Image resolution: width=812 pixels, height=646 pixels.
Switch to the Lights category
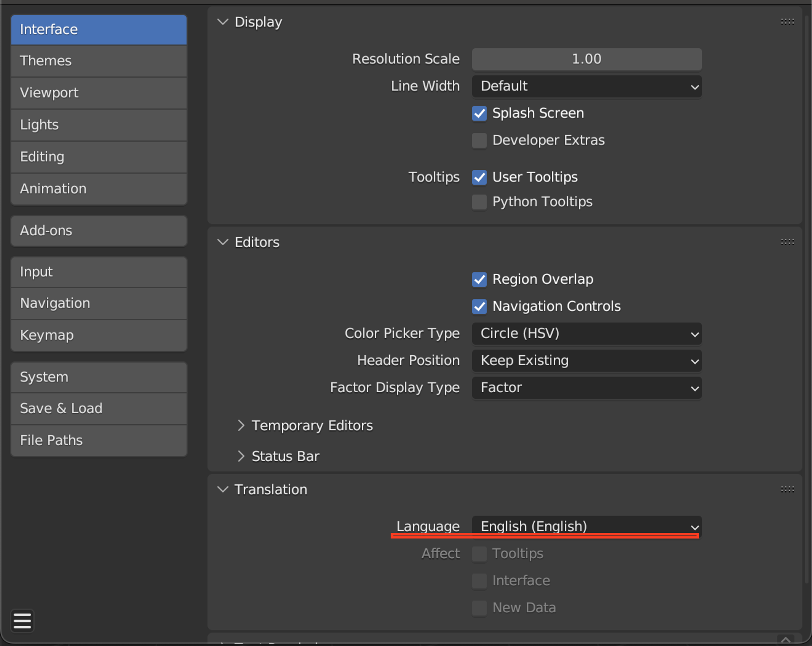(99, 125)
